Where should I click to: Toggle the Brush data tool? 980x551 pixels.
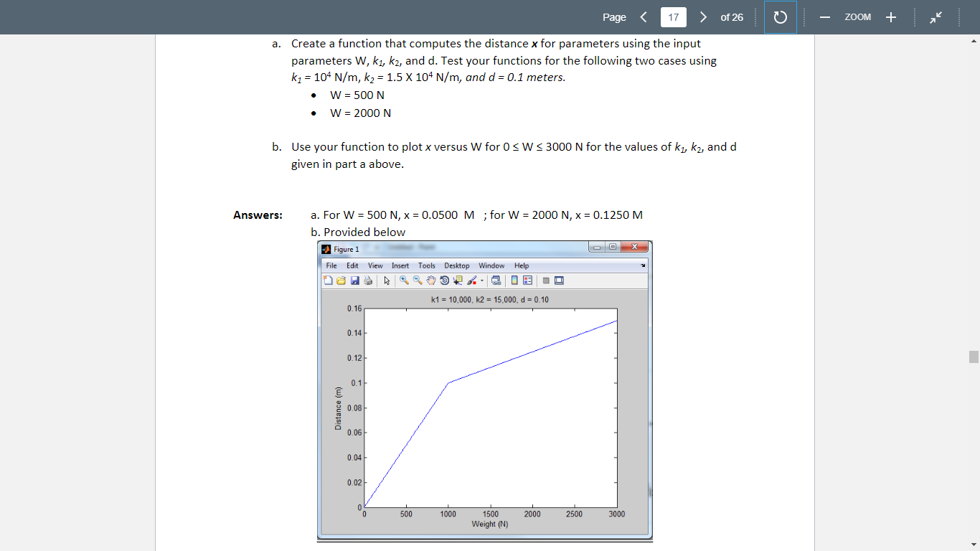470,280
